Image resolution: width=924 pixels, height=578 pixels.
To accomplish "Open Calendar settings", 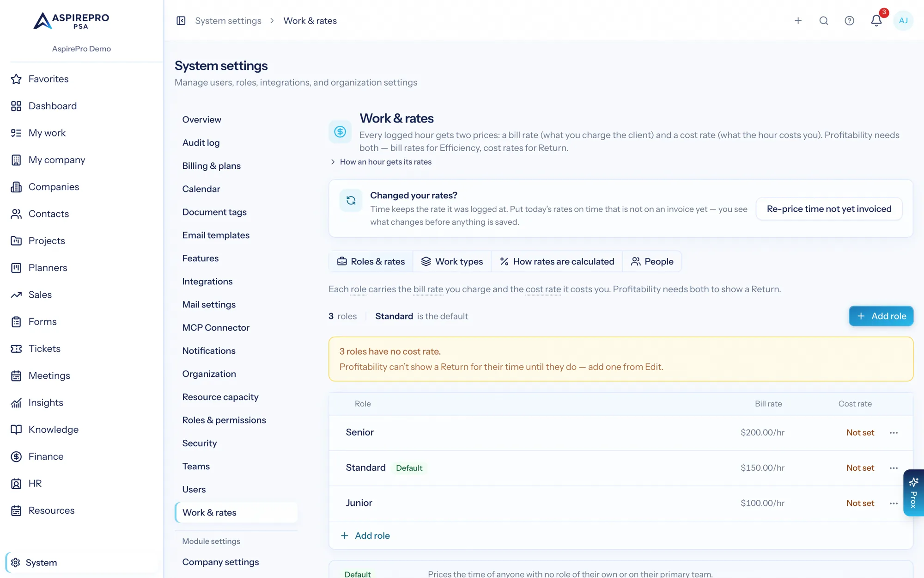I will click(x=237, y=189).
